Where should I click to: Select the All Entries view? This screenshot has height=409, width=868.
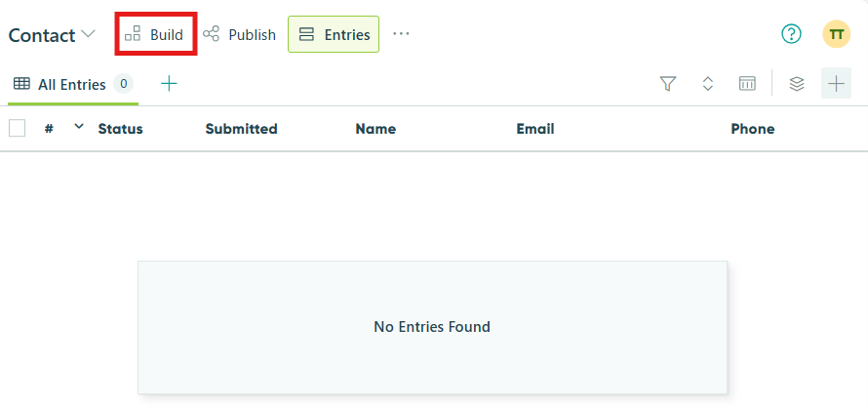(73, 84)
